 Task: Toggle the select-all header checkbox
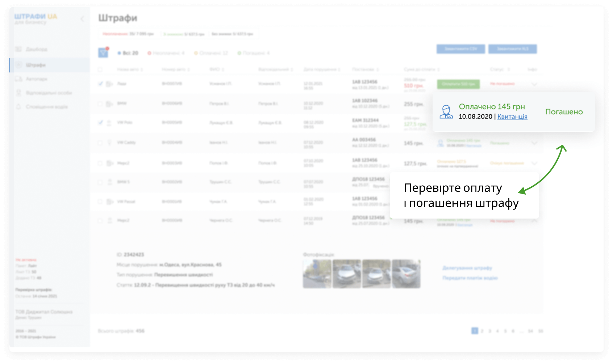click(100, 69)
